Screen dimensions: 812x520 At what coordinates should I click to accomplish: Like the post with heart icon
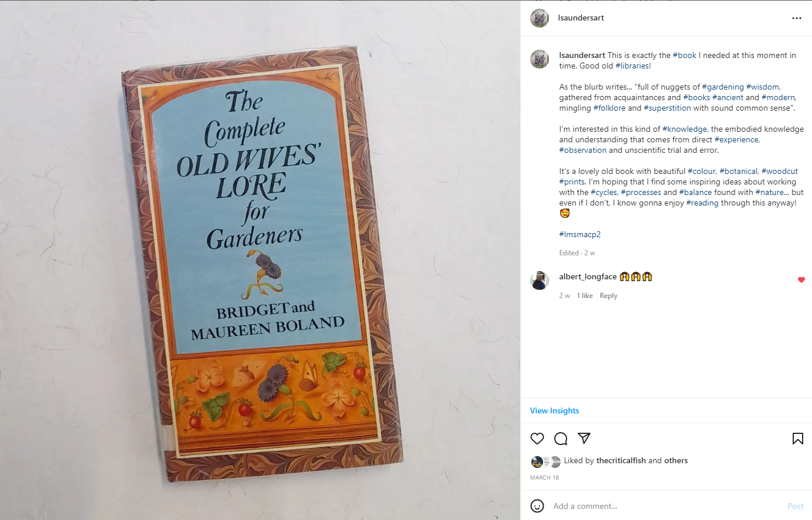coord(537,439)
